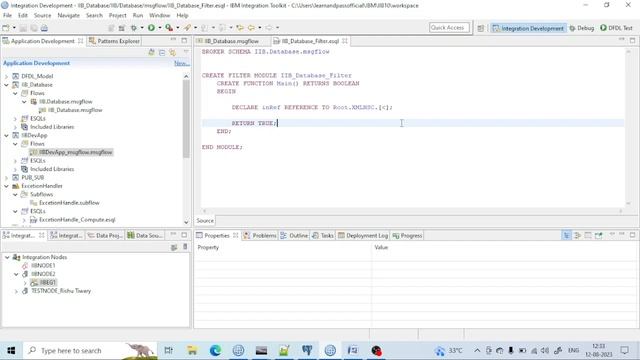The height and width of the screenshot is (360, 640).
Task: Expand the IIBEG1 integration server
Action: (x=25, y=282)
